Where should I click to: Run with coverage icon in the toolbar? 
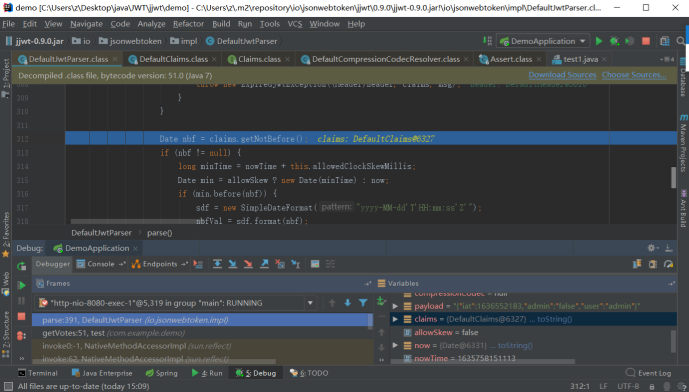click(630, 41)
